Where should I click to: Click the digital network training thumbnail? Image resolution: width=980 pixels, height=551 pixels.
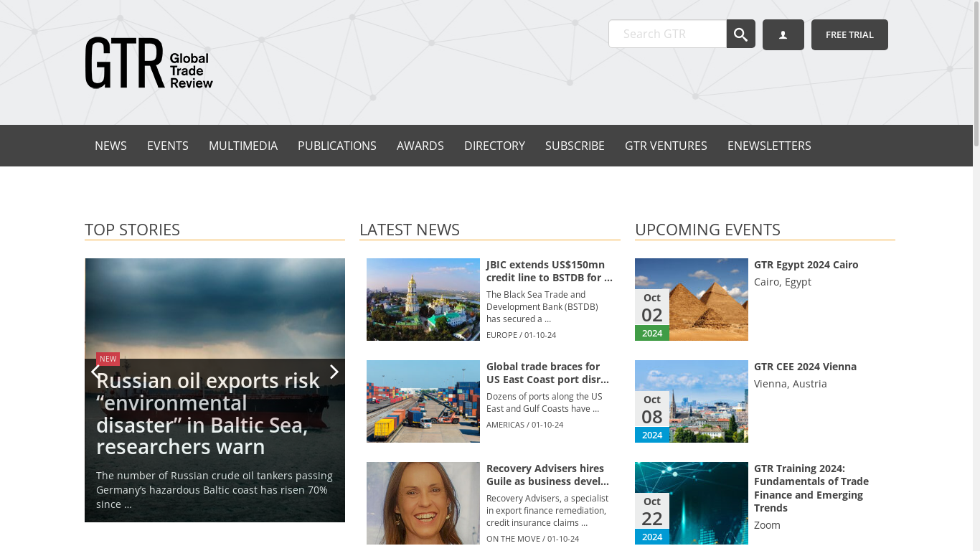pyautogui.click(x=692, y=503)
